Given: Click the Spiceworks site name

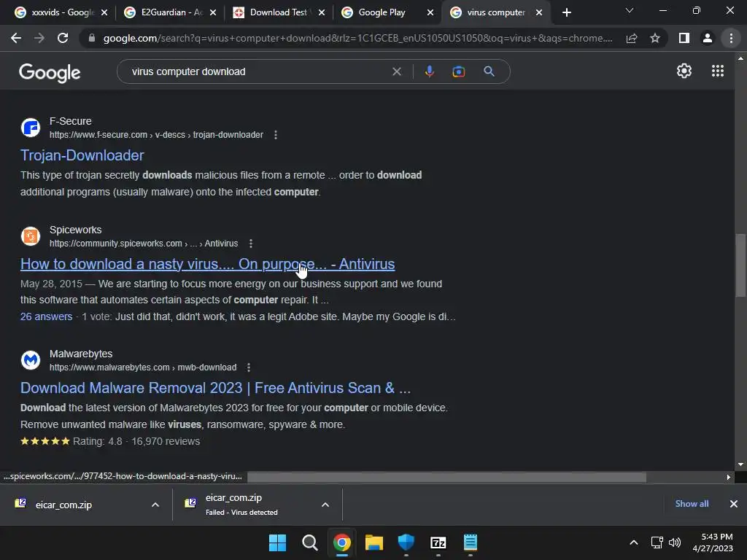Looking at the screenshot, I should click(x=75, y=230).
